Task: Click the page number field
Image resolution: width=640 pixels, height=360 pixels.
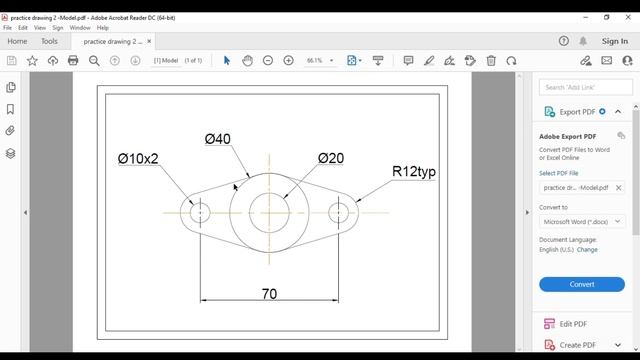Action: pos(166,60)
